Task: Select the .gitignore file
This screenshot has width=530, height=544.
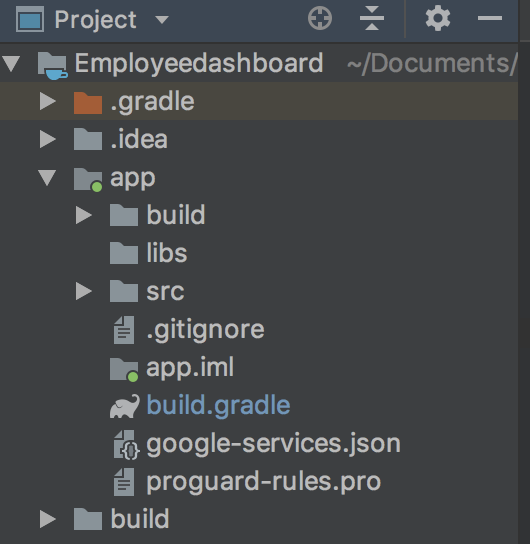Action: point(205,329)
